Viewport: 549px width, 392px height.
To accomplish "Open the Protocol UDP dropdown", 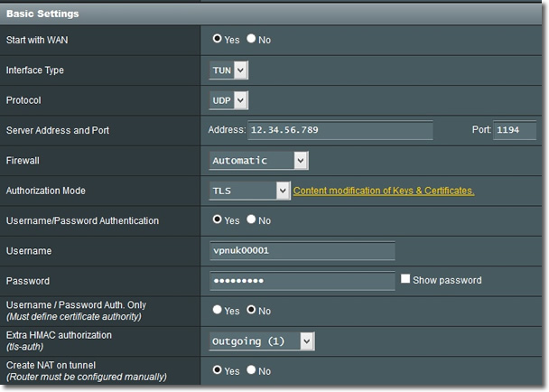I will 228,100.
